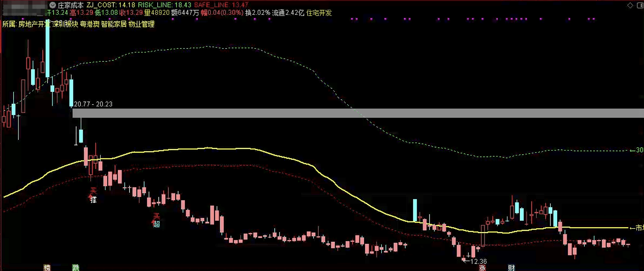Viewport: 644px width, 271px height.
Task: Click the 低13.08 low price readout
Action: [106, 13]
